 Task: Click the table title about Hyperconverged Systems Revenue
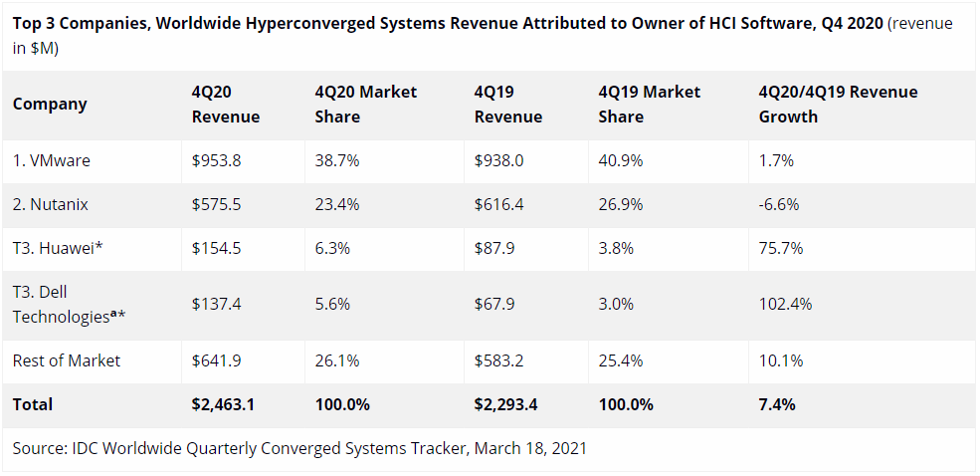click(483, 36)
